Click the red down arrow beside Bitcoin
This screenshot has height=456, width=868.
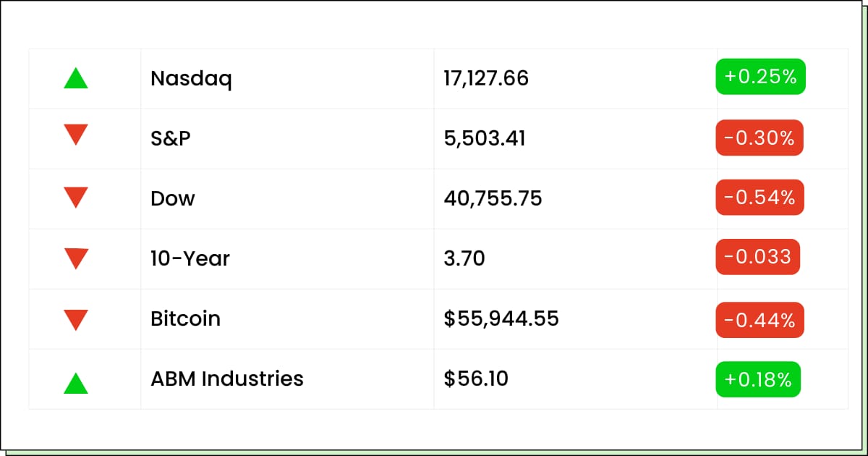[x=76, y=318]
